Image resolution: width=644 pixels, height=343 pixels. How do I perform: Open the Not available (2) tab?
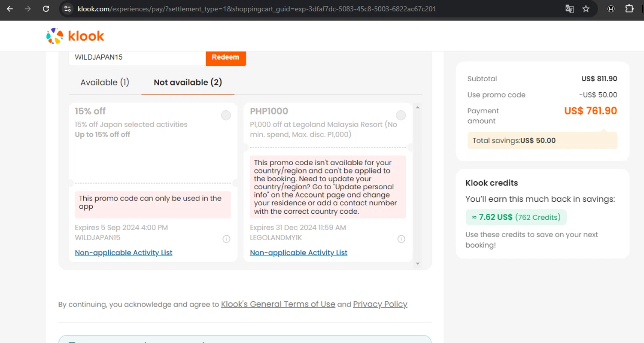[x=188, y=82]
